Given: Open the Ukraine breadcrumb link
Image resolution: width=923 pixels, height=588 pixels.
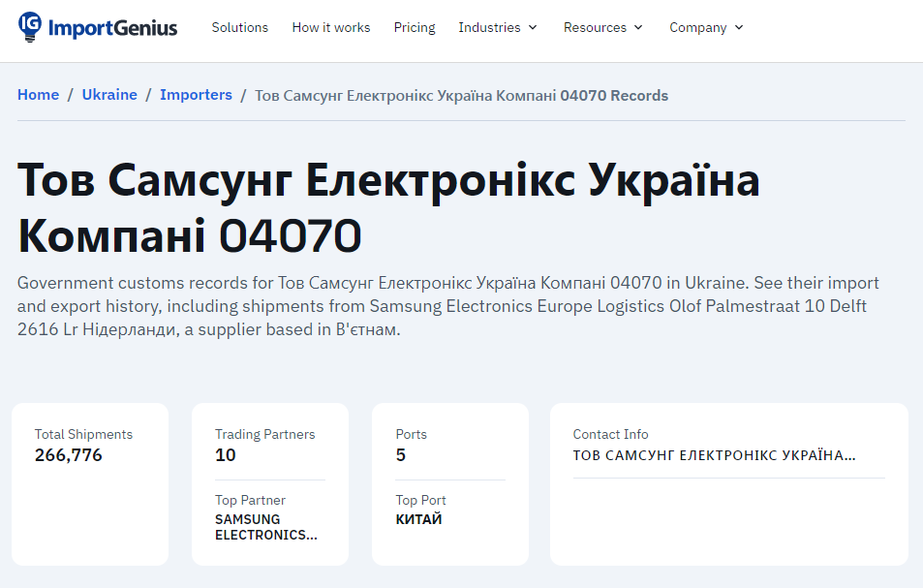Looking at the screenshot, I should click(x=109, y=94).
